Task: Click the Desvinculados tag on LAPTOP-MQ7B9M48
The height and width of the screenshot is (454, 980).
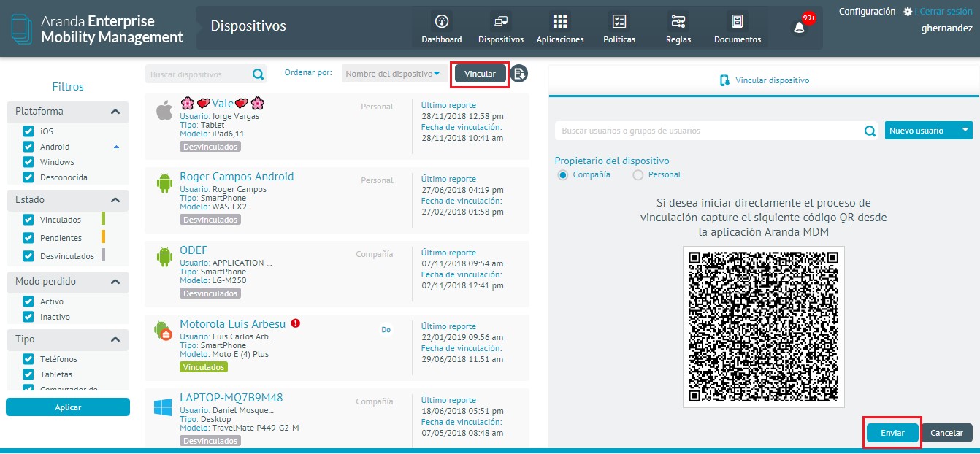Action: point(210,441)
